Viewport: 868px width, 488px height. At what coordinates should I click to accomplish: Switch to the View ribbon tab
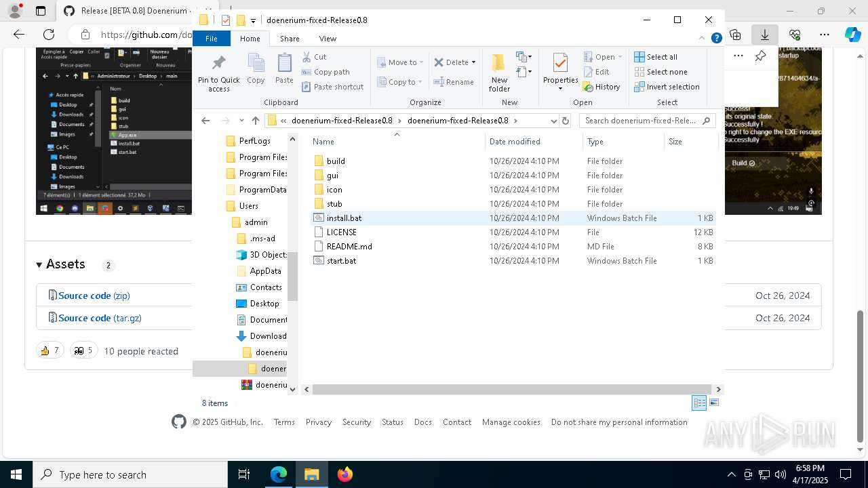coord(328,39)
